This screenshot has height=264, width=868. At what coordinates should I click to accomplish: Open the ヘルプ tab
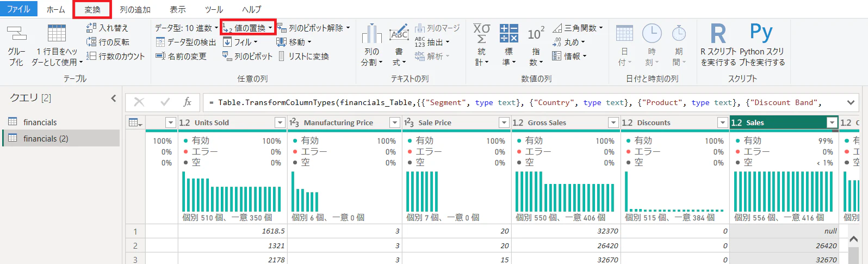[251, 9]
